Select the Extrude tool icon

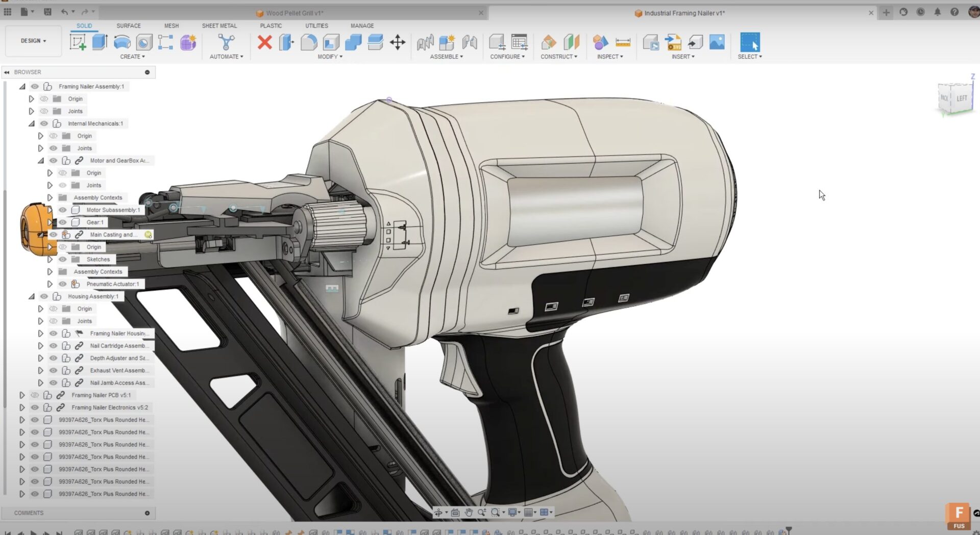pos(100,42)
